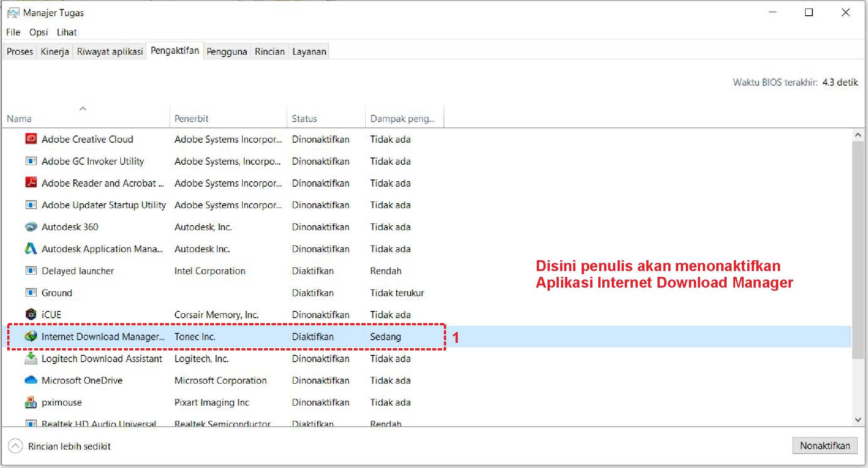Open the Kinerja tab
The height and width of the screenshot is (468, 868).
pos(55,52)
